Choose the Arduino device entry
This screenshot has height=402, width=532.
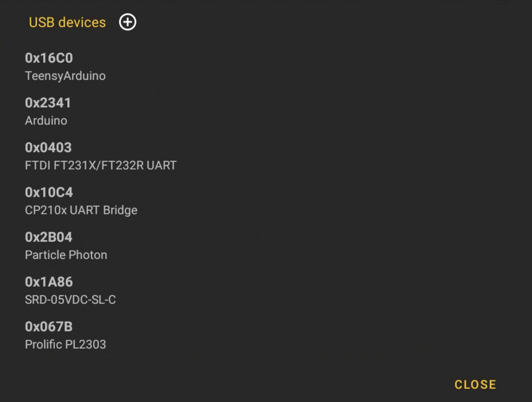tap(46, 121)
